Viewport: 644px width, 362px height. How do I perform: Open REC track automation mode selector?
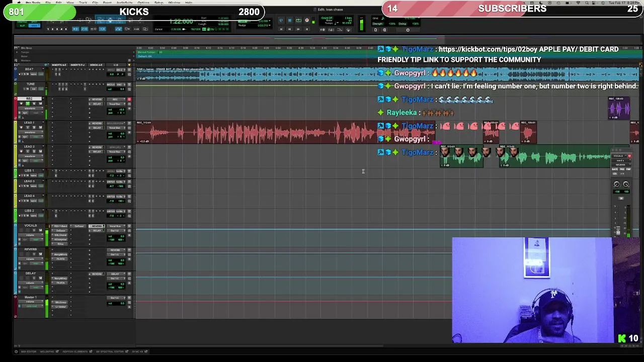(x=36, y=113)
